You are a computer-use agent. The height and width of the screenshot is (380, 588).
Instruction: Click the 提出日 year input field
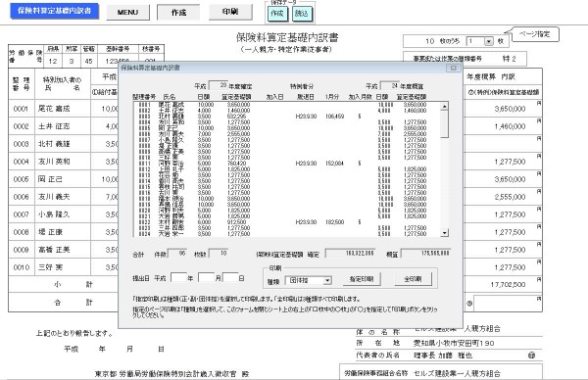tap(178, 278)
